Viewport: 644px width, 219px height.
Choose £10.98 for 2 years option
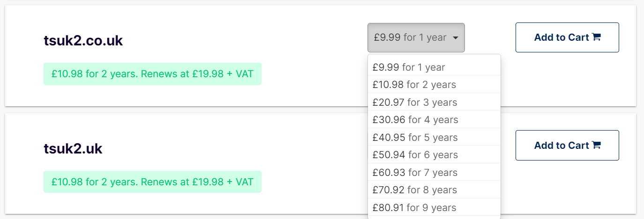coord(434,85)
